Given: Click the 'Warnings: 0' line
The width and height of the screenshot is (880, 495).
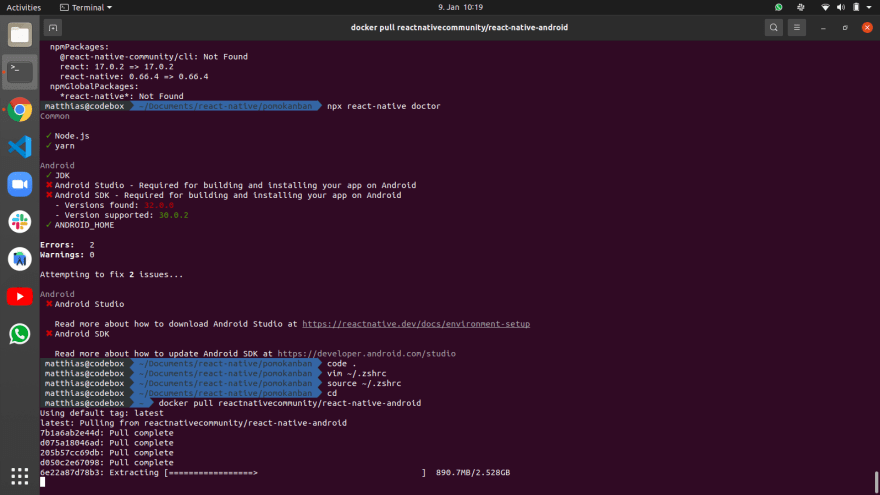Looking at the screenshot, I should (67, 255).
